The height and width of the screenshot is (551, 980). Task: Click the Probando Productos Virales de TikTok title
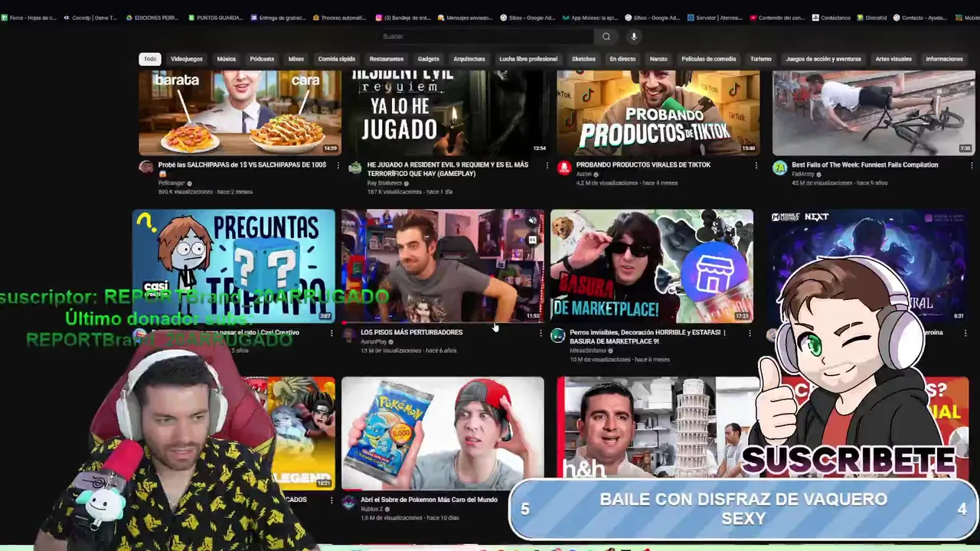[x=643, y=165]
